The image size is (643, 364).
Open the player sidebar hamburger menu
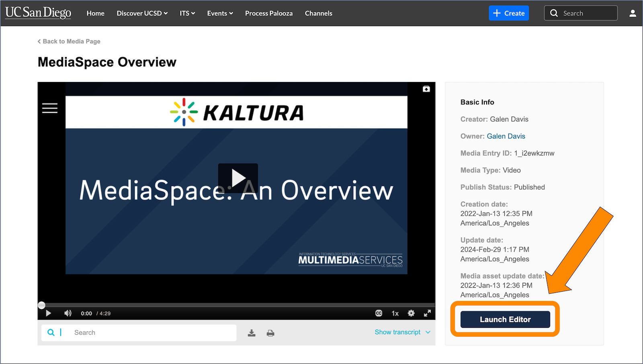[x=49, y=108]
